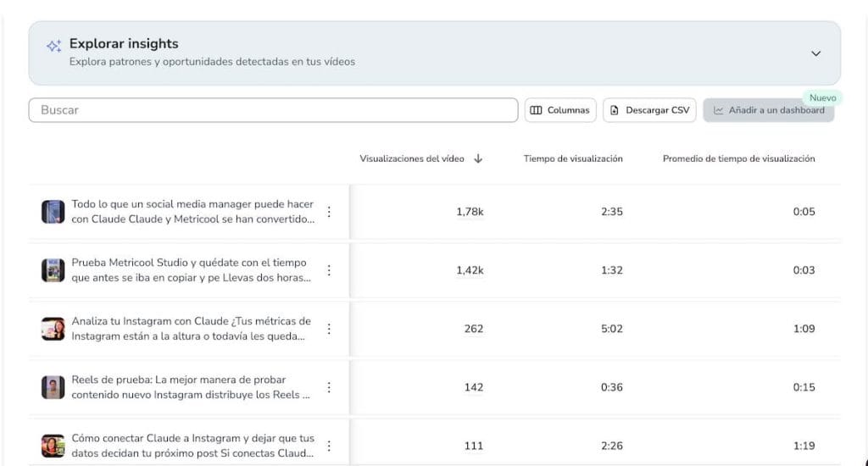Click the 2:35 watch time value

(x=612, y=212)
